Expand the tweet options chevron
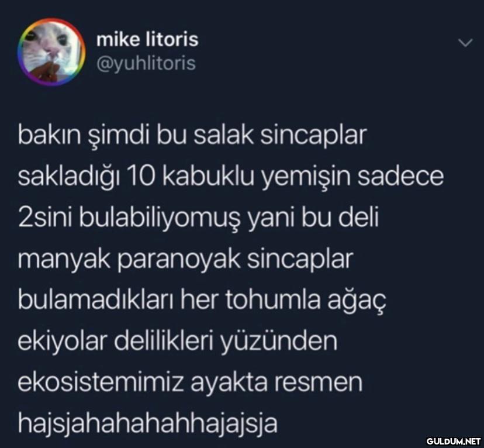 coord(465,43)
